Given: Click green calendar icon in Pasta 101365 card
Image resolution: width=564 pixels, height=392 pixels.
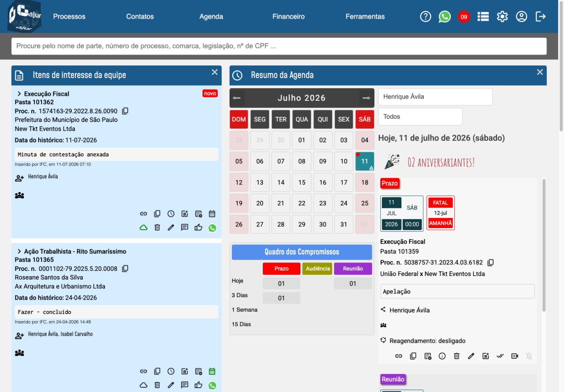Looking at the screenshot, I should 212,371.
